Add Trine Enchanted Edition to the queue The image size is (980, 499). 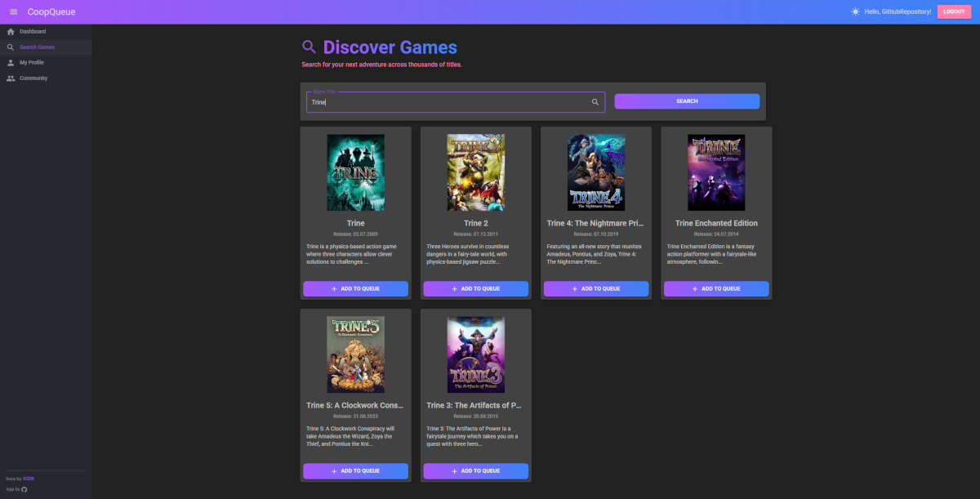[x=716, y=289]
